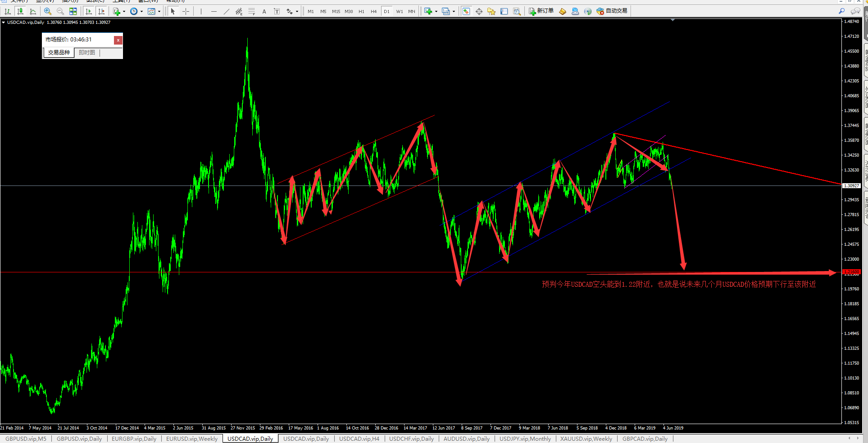Select the 即时图 tab in Market Watch

pyautogui.click(x=87, y=53)
